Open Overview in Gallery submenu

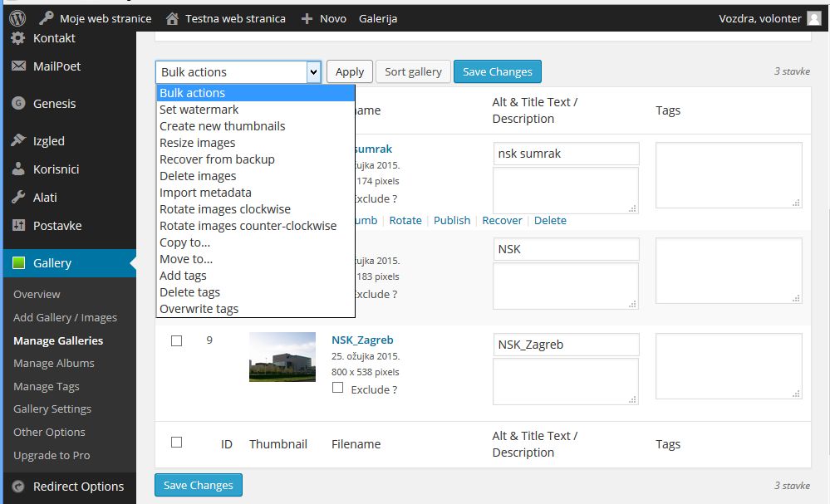pyautogui.click(x=37, y=295)
